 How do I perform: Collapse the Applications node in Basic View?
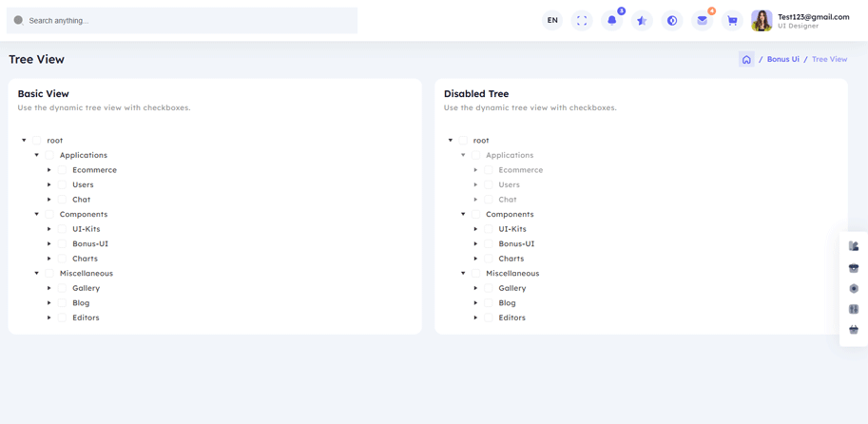tap(37, 155)
